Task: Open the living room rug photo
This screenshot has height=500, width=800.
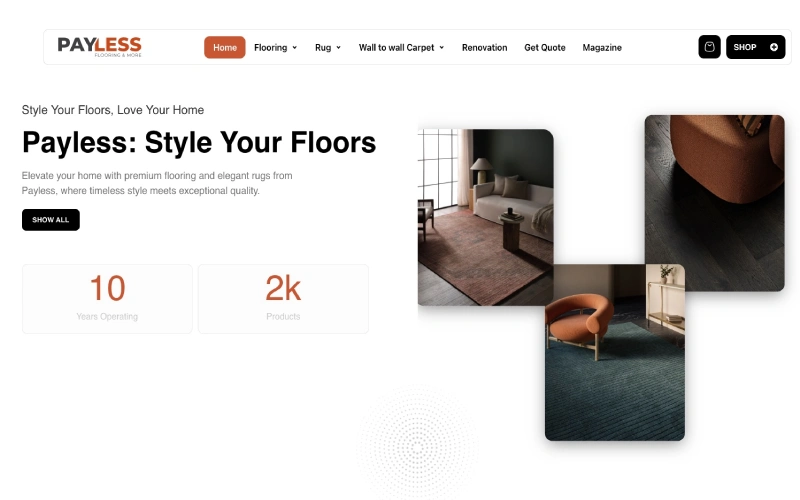Action: (485, 217)
